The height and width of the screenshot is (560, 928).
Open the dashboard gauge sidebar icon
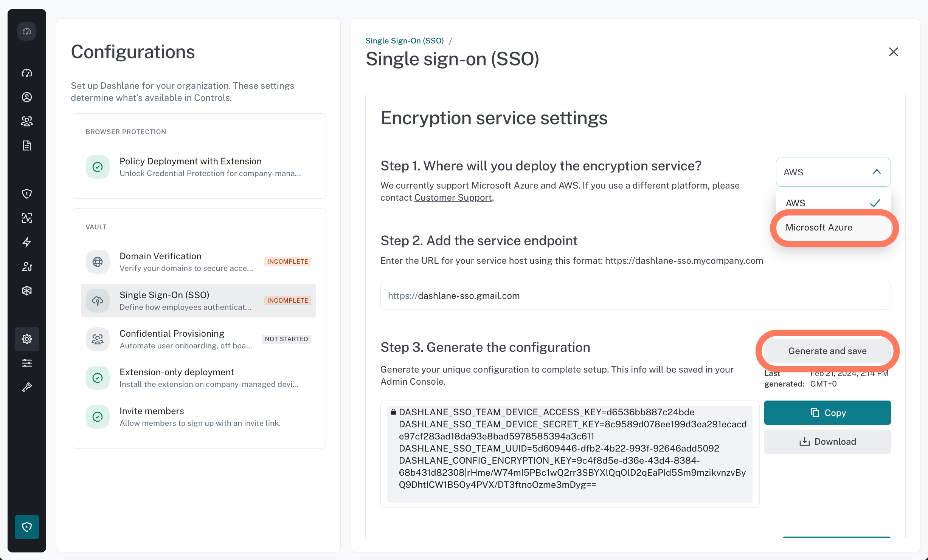pyautogui.click(x=27, y=73)
